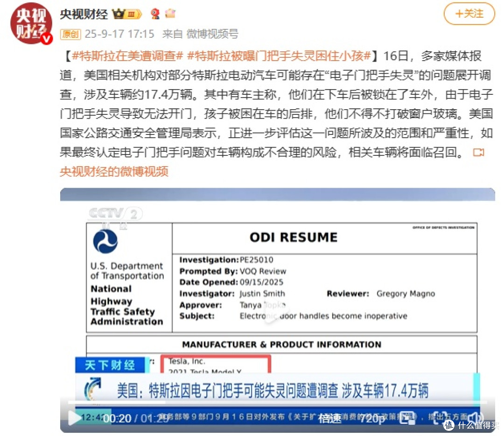This screenshot has width=504, height=436.
Task: Play the video with the play button
Action: (75, 418)
